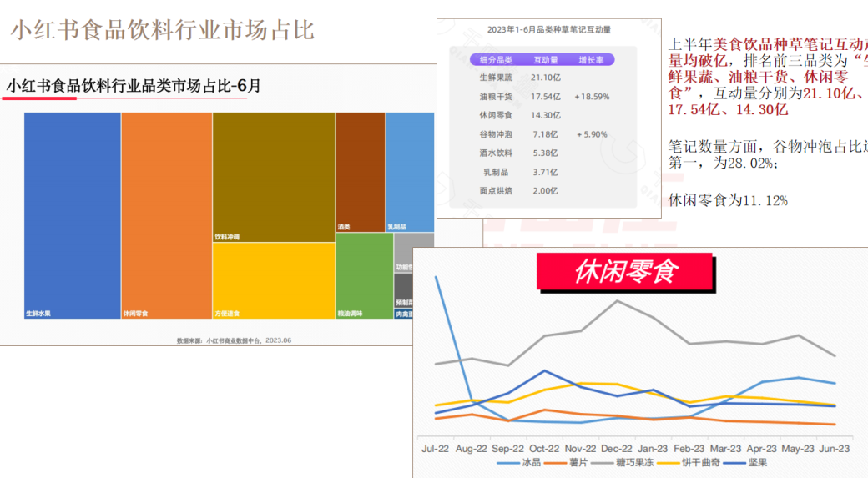Click the 油粮干货 table row label
The width and height of the screenshot is (868, 478).
click(496, 96)
